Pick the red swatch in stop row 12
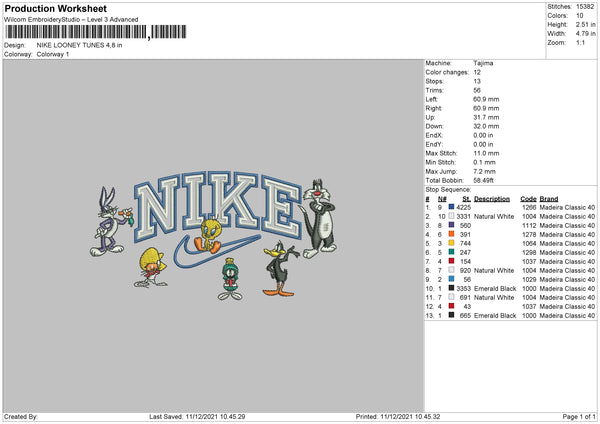Viewport: 600px width, 424px height. pos(452,306)
